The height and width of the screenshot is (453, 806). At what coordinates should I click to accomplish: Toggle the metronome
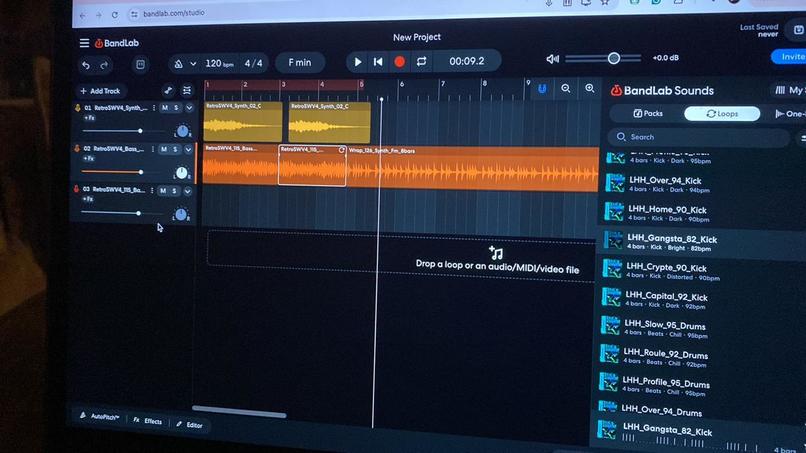coord(178,64)
